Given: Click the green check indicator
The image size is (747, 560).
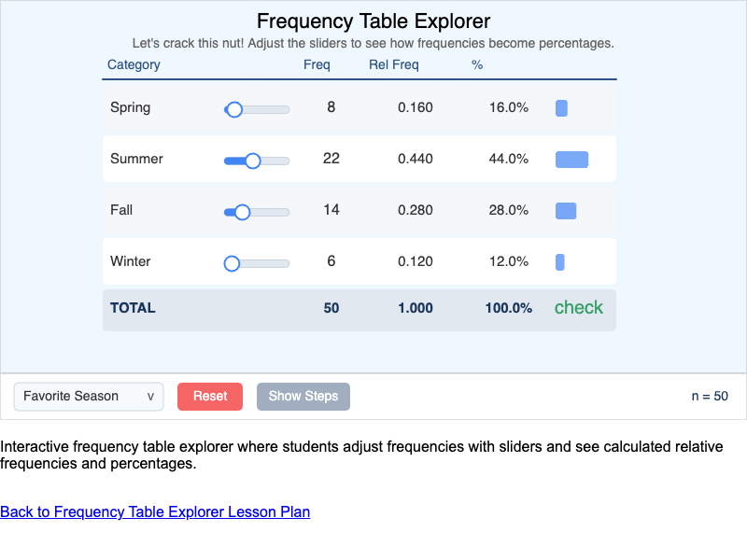Looking at the screenshot, I should (579, 307).
